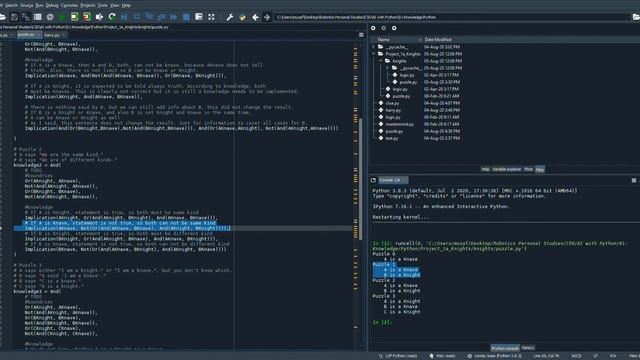This screenshot has height=360, width=640.
Task: Sort files by Date Modified column header
Action: pyautogui.click(x=438, y=40)
